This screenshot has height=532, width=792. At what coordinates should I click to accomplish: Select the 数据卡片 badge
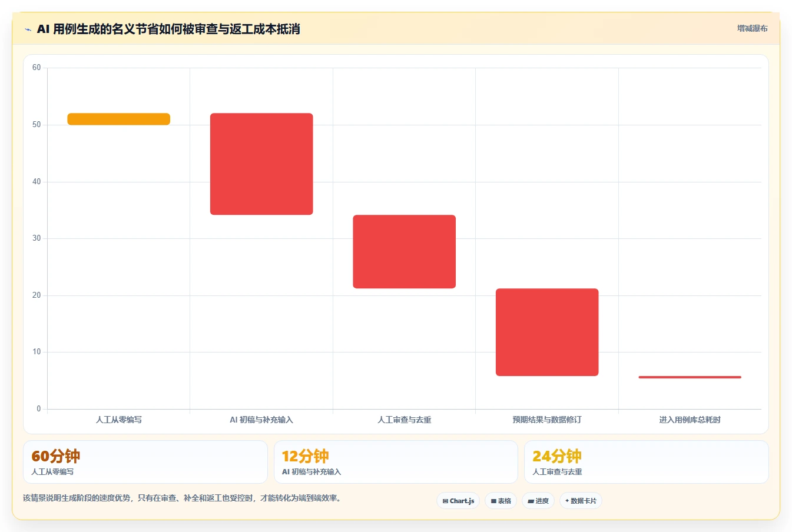(x=581, y=501)
